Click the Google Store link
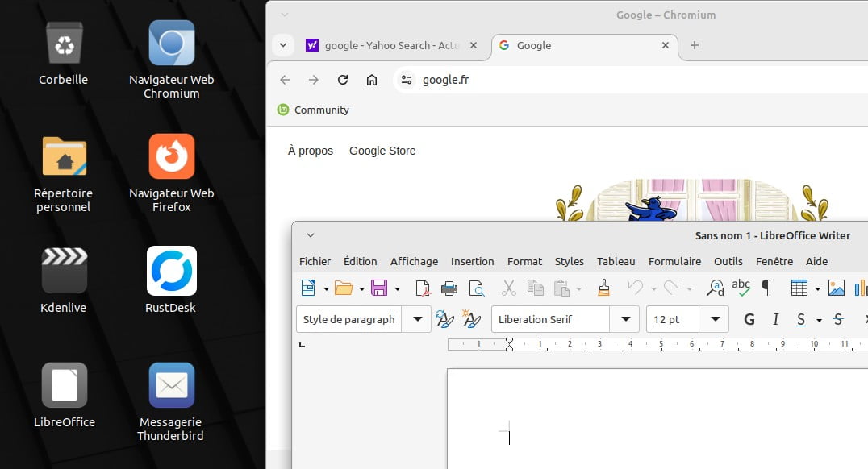This screenshot has height=469, width=868. tap(382, 151)
